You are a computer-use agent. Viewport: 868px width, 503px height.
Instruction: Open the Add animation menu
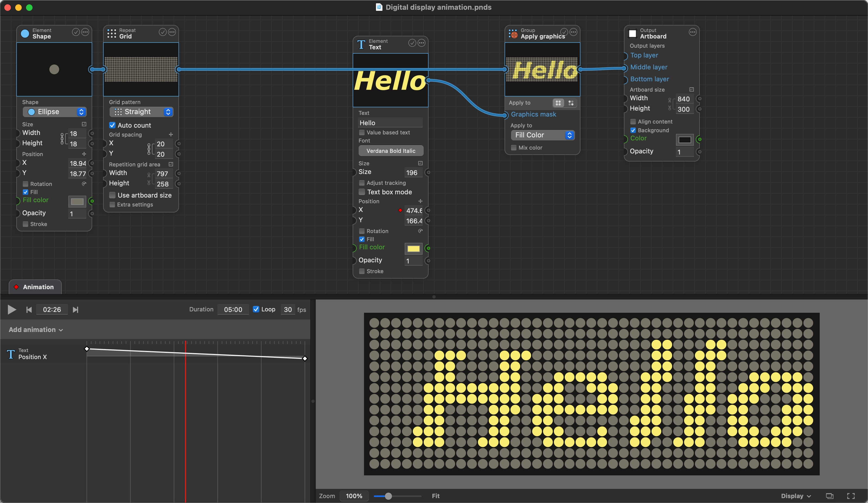(x=36, y=330)
